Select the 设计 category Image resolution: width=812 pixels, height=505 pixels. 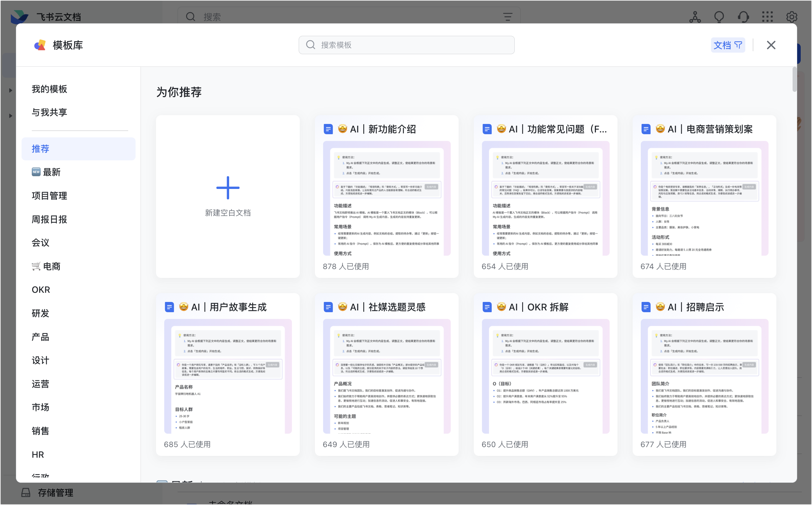point(78,360)
